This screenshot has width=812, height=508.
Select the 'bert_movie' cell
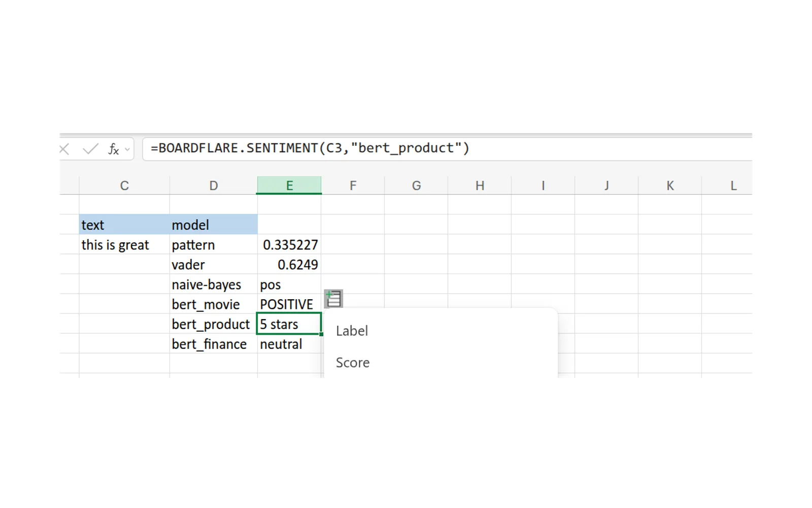214,304
